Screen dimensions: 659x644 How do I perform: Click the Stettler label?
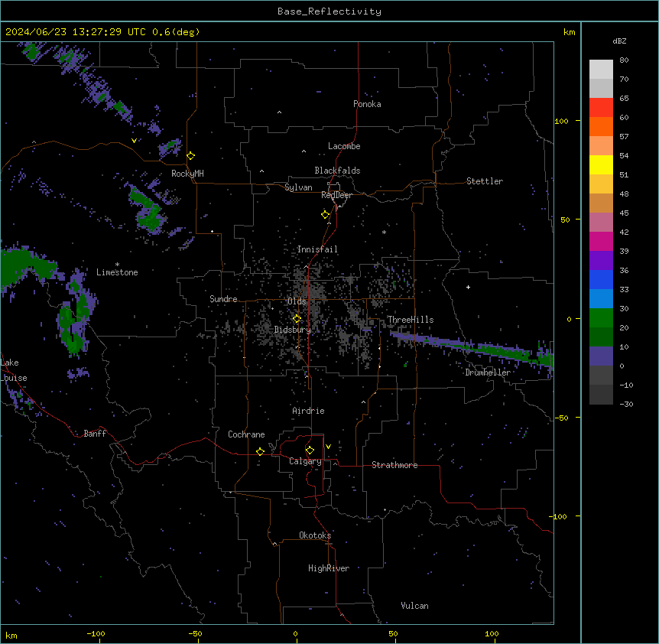click(x=485, y=181)
